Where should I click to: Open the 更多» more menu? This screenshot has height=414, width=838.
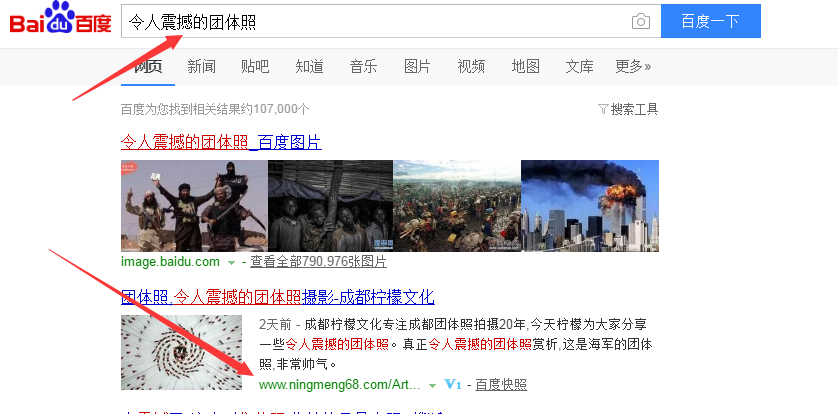(x=633, y=66)
